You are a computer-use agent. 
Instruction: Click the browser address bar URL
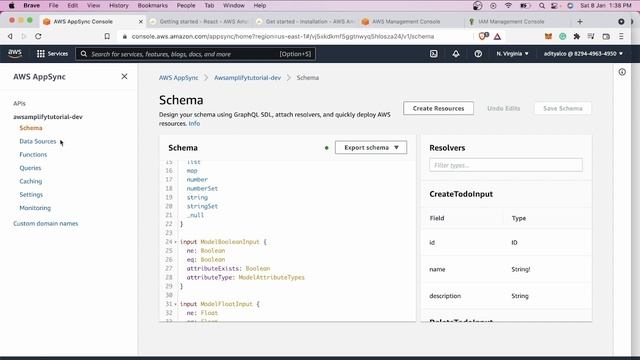[x=282, y=36]
